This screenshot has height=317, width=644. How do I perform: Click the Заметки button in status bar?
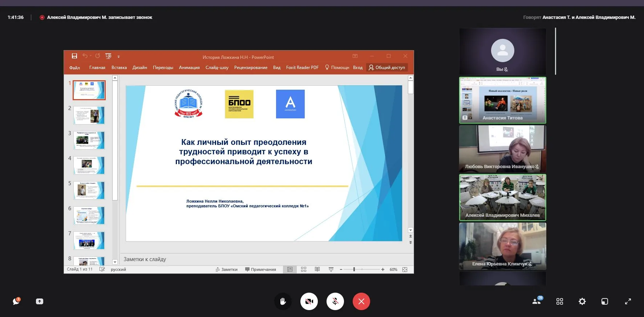click(227, 269)
